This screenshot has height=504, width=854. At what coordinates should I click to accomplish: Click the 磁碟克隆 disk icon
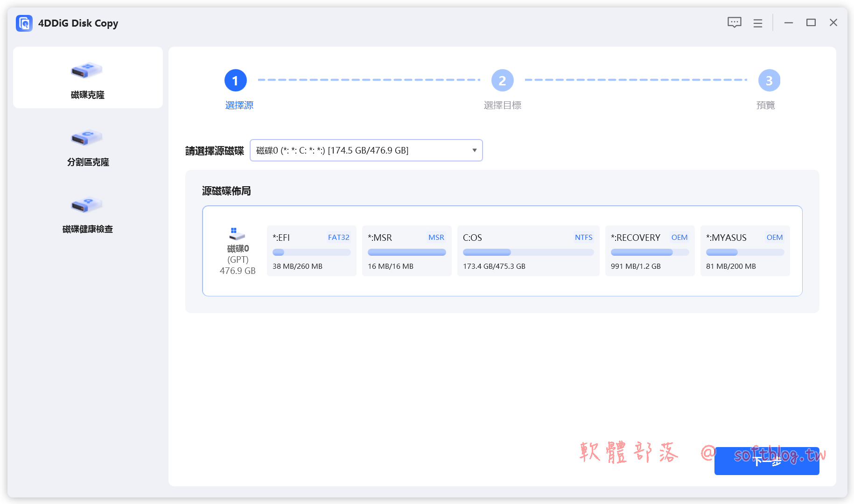(x=87, y=71)
